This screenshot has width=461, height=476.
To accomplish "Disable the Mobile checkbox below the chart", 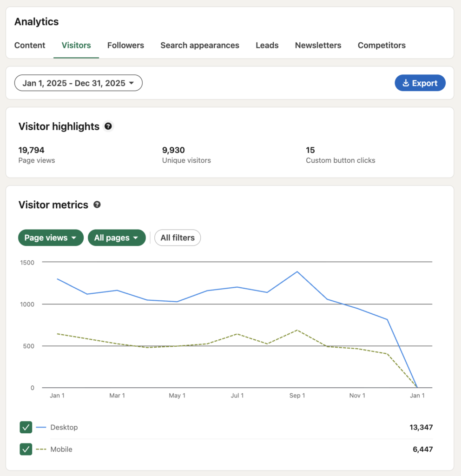I will pyautogui.click(x=26, y=450).
